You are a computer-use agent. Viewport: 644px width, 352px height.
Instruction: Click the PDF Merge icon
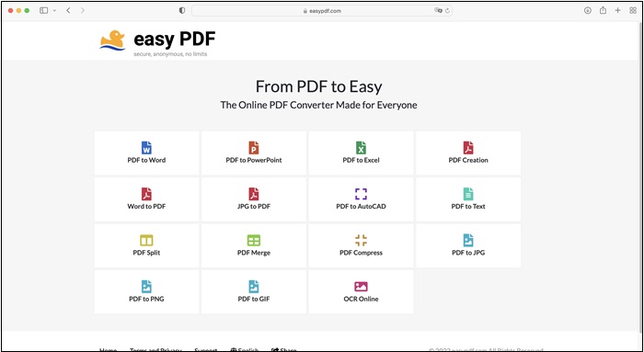253,241
